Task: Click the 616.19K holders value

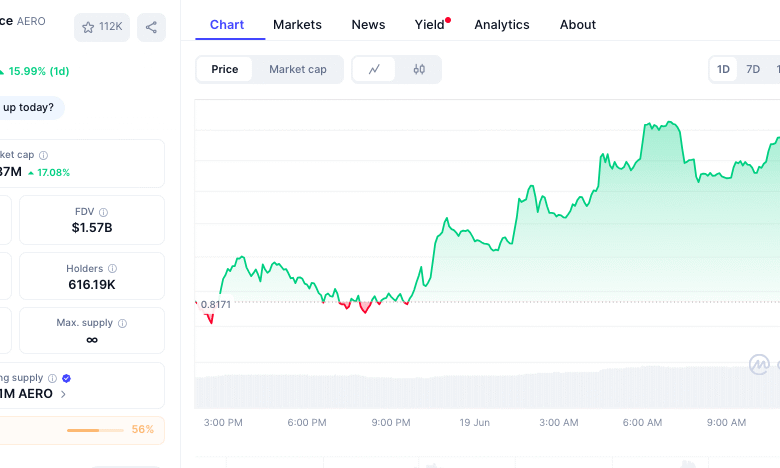Action: [92, 284]
